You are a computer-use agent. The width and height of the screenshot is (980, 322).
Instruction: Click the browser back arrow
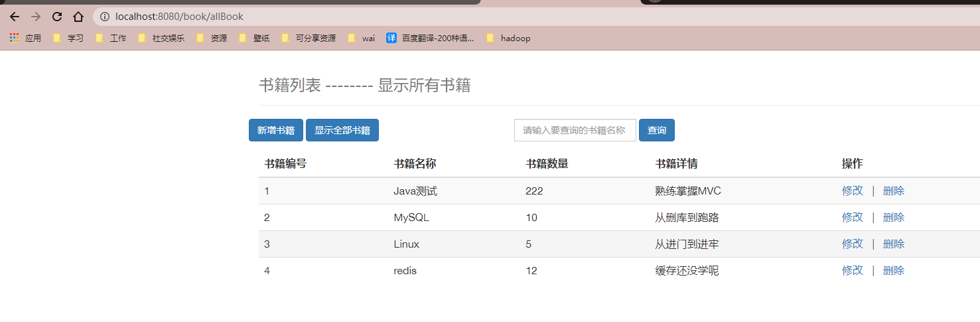(x=15, y=17)
